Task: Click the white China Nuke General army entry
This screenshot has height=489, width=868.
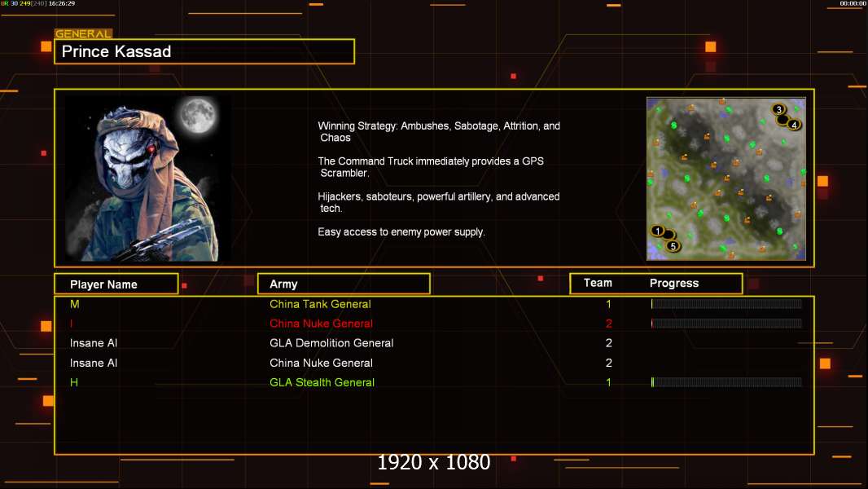Action: tap(321, 363)
